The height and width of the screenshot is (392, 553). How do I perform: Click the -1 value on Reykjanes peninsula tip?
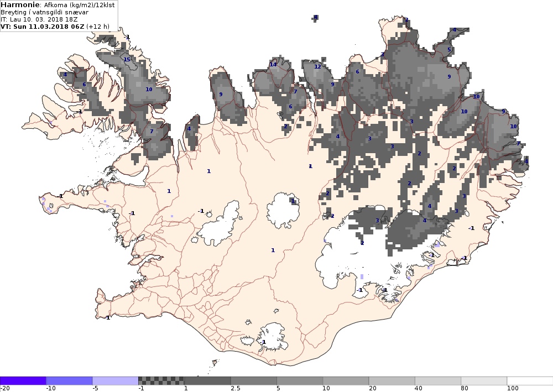[107, 317]
